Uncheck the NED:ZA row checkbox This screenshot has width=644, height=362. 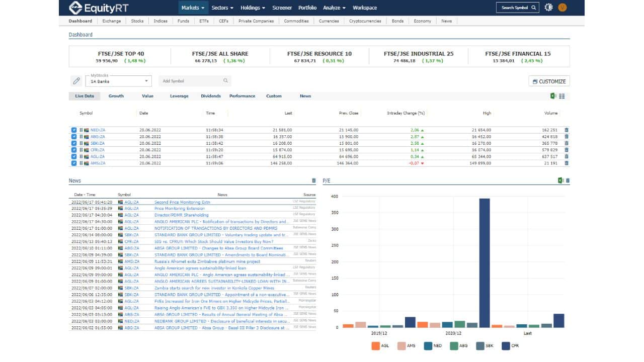74,130
